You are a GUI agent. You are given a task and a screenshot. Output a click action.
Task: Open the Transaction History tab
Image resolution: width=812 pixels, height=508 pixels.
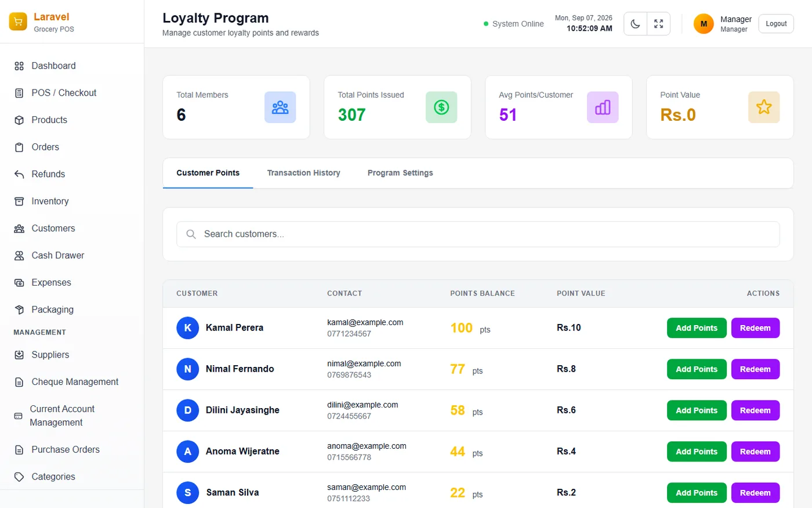pyautogui.click(x=303, y=173)
